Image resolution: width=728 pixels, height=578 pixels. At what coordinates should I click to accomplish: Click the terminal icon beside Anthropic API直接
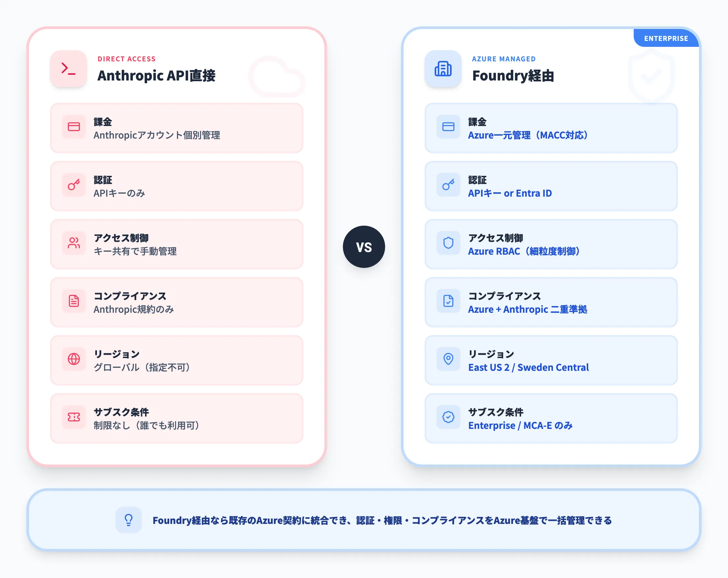point(69,69)
